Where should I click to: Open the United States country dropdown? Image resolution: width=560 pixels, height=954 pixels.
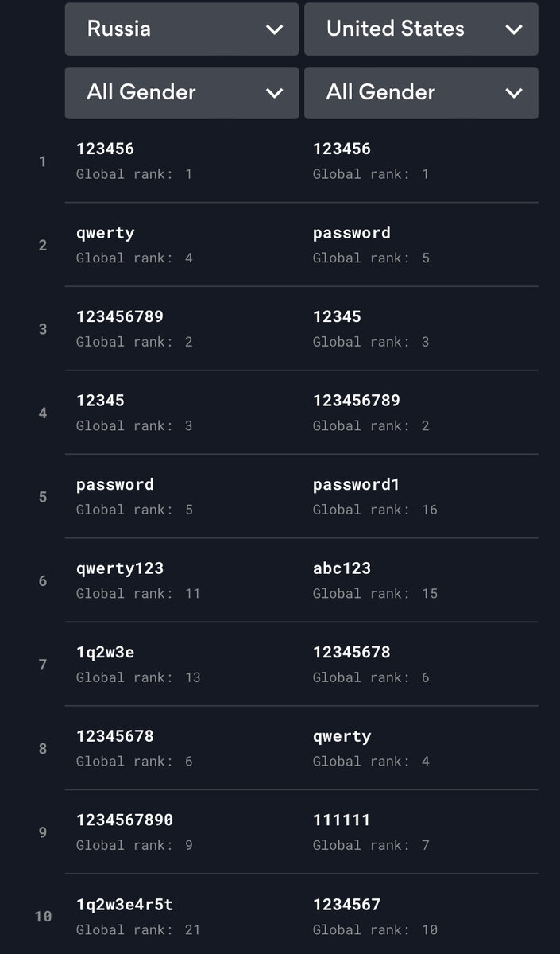tap(420, 29)
